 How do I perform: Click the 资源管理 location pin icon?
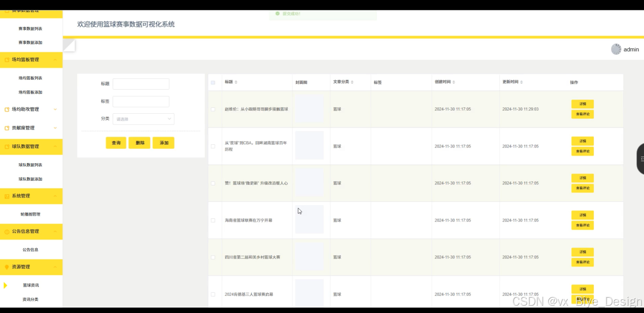pyautogui.click(x=7, y=267)
